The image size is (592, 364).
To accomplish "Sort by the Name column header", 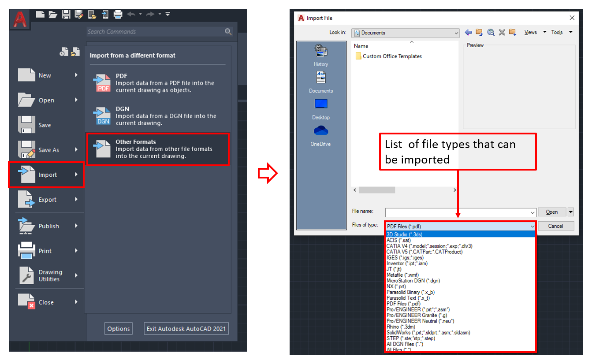I will click(x=361, y=46).
